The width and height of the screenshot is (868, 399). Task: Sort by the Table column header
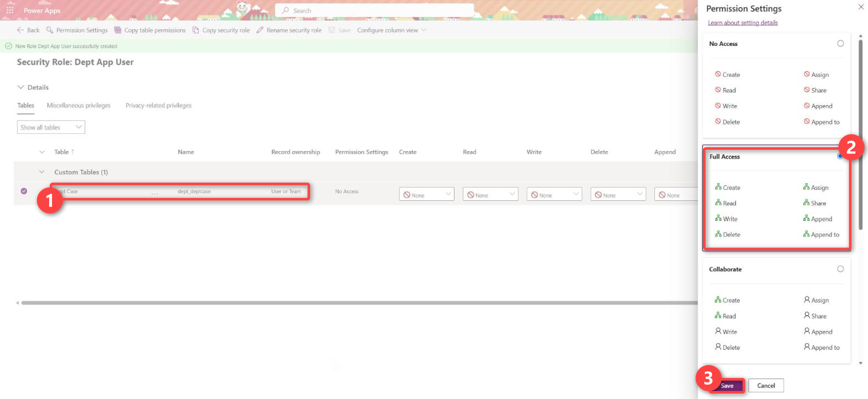[64, 152]
